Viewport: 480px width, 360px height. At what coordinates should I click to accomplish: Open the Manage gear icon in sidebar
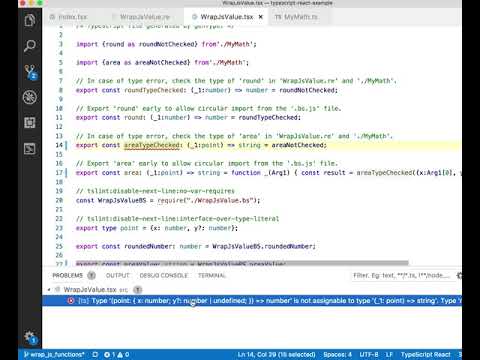tap(30, 337)
